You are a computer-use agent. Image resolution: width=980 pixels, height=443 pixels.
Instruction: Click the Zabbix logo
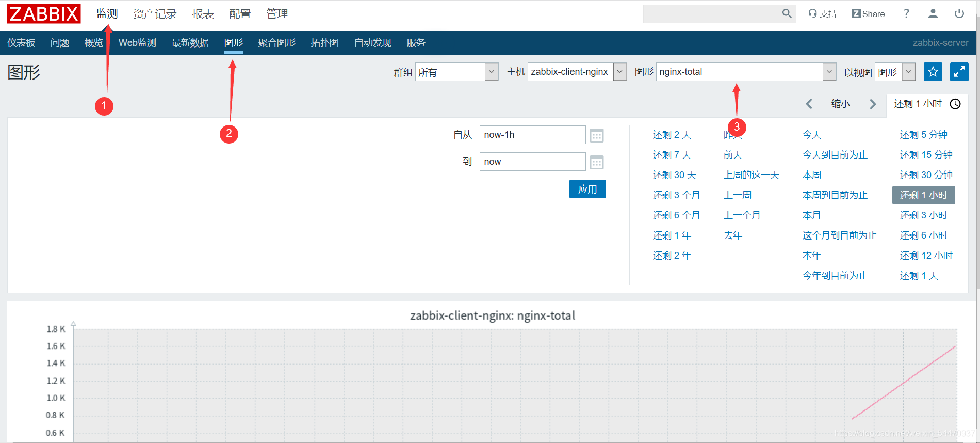tap(44, 14)
